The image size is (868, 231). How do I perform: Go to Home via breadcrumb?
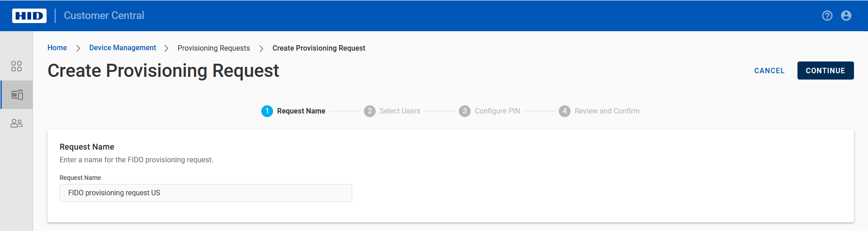tap(57, 48)
